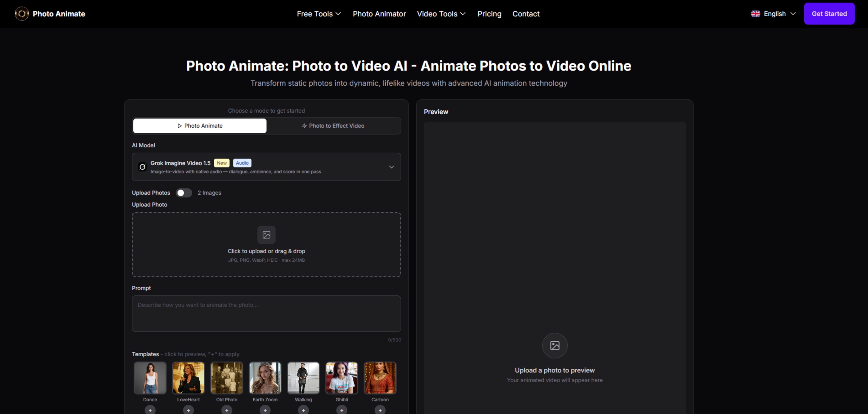Preview the Cartoon template thumbnail

point(380,378)
